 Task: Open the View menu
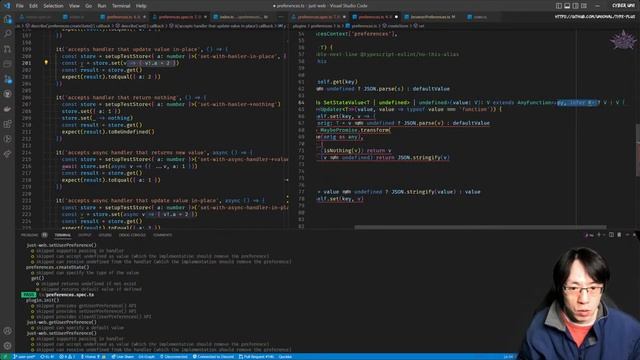click(x=74, y=6)
